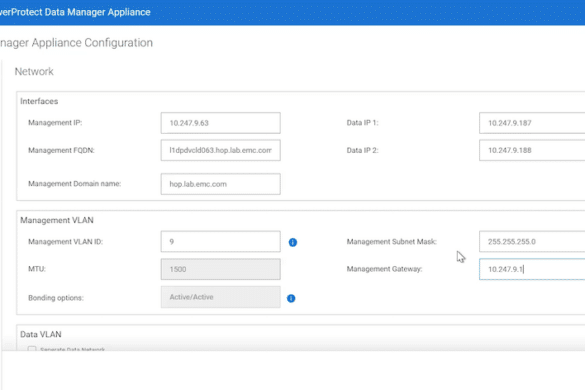Click the MTU: label
The image size is (585, 390).
coord(37,269)
